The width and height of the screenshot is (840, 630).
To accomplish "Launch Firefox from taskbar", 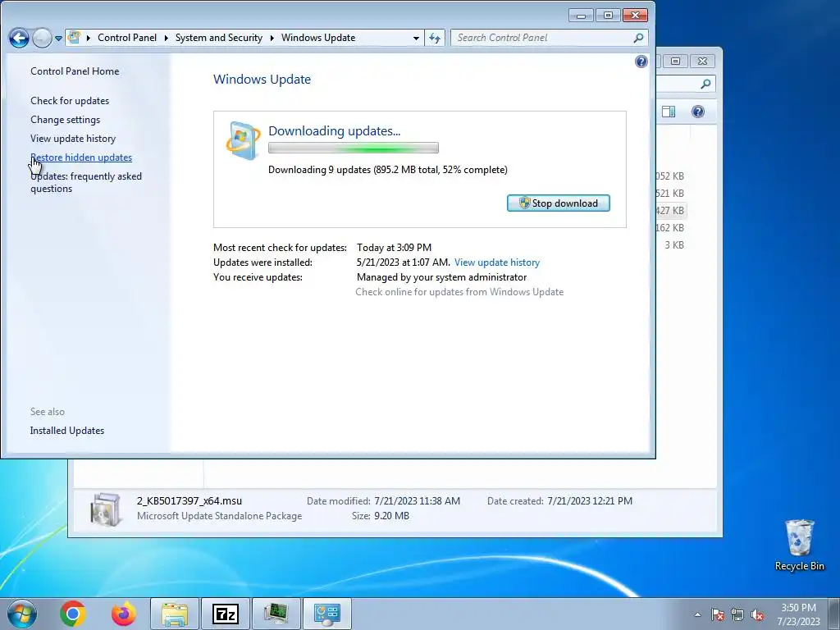I will click(124, 614).
